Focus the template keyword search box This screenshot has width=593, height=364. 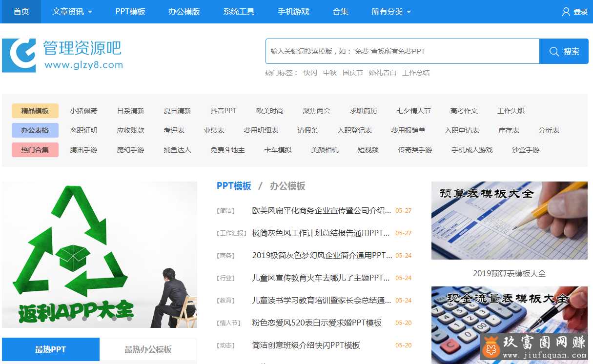click(x=402, y=51)
